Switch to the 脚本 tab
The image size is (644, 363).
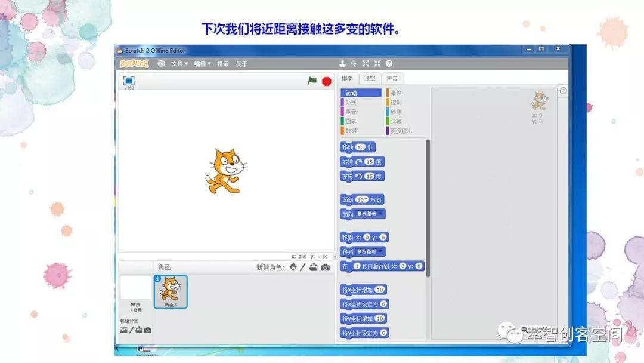(348, 78)
